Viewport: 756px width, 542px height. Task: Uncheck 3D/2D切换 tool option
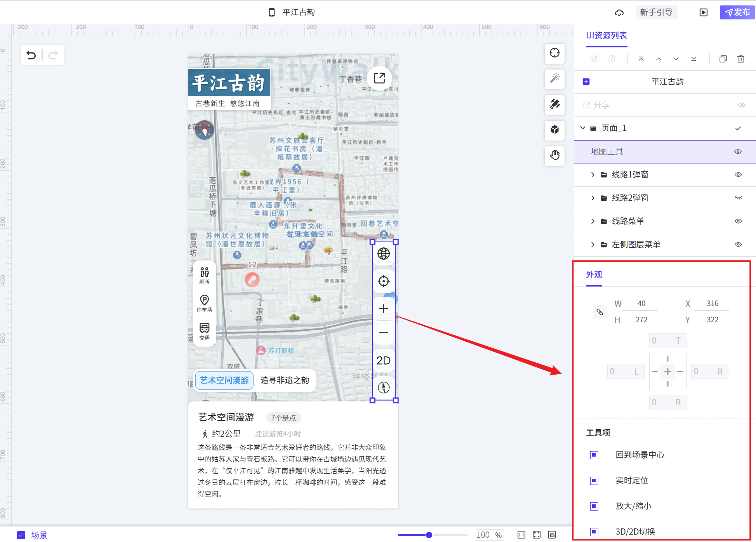594,532
